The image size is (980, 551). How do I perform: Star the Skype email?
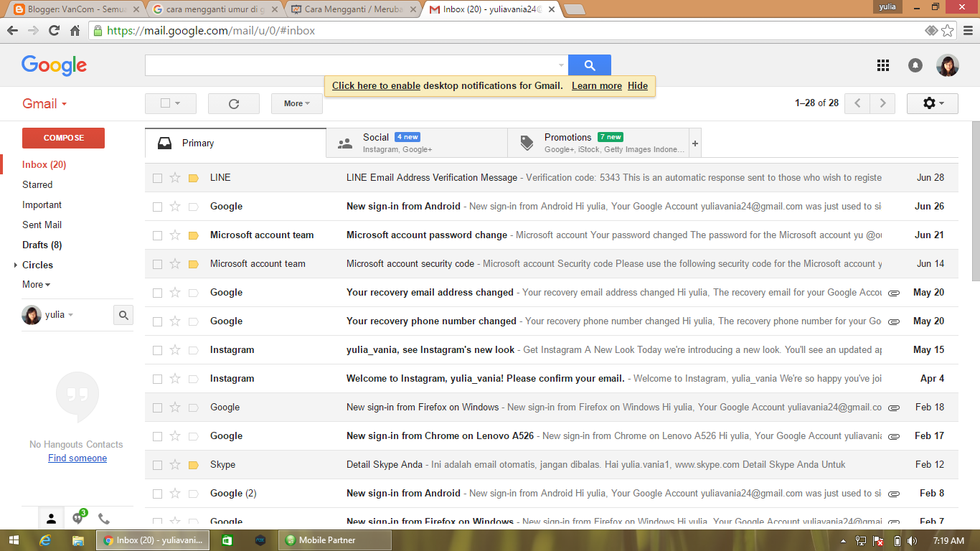[175, 465]
